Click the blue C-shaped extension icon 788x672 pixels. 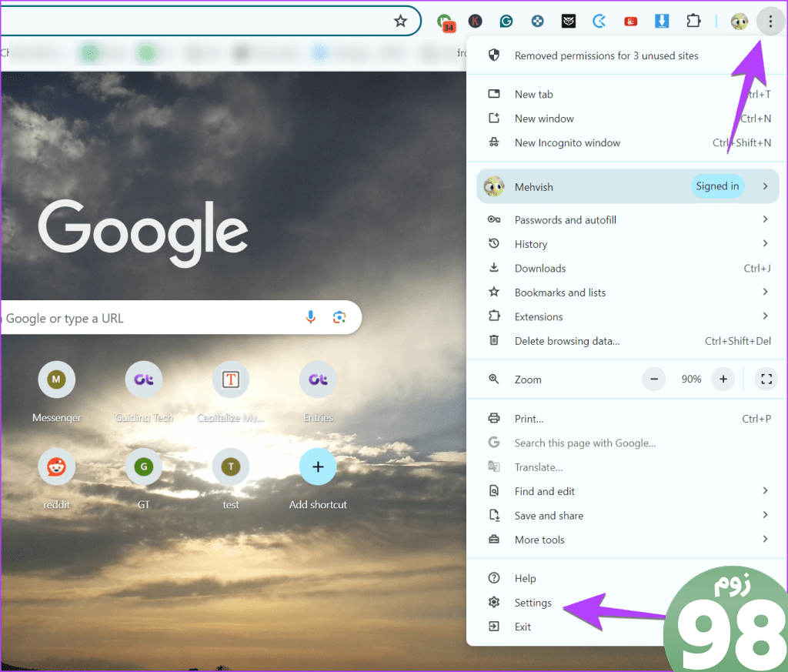(x=599, y=21)
